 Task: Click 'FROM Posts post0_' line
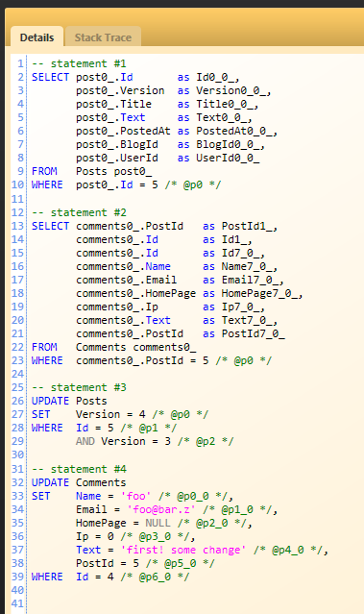click(x=91, y=171)
